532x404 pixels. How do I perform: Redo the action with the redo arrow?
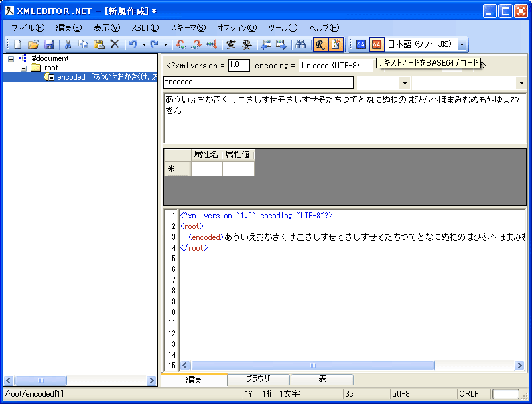(155, 44)
